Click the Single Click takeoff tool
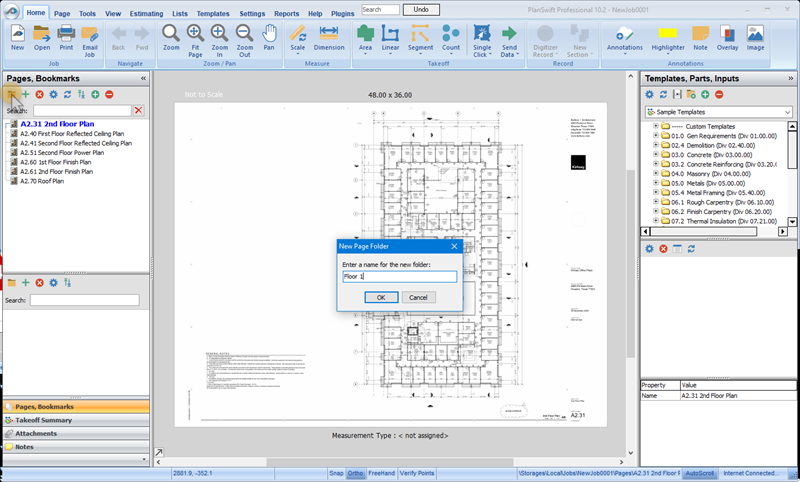Viewport: 800px width, 482px height. click(x=482, y=41)
